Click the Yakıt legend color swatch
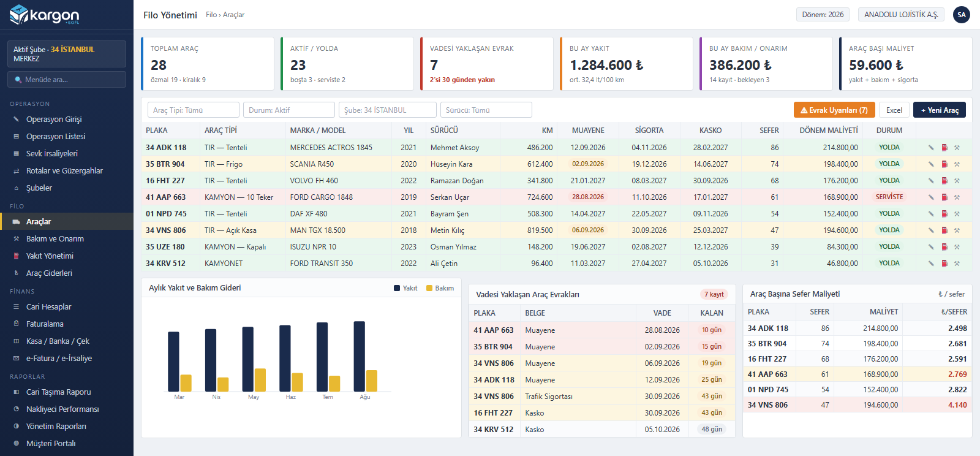Viewport: 980px width, 456px height. point(397,288)
